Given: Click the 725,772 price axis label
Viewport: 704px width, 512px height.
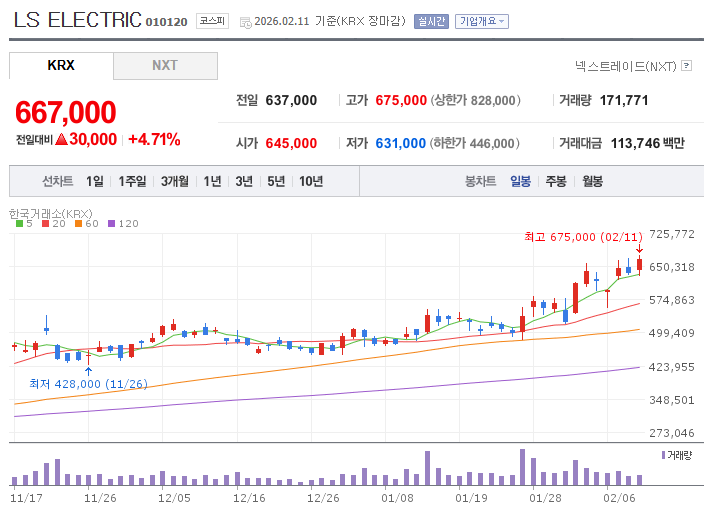Looking at the screenshot, I should click(672, 234).
